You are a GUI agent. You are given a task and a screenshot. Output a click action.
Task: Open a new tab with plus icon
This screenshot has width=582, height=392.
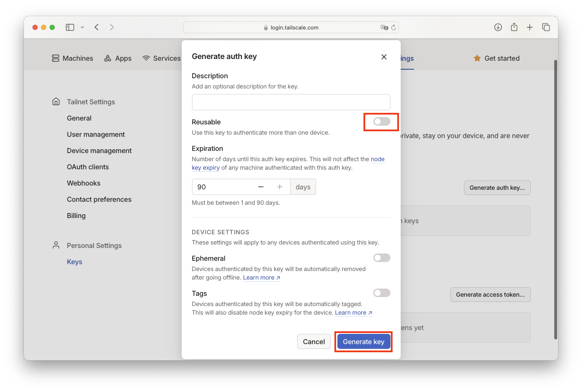click(x=530, y=27)
